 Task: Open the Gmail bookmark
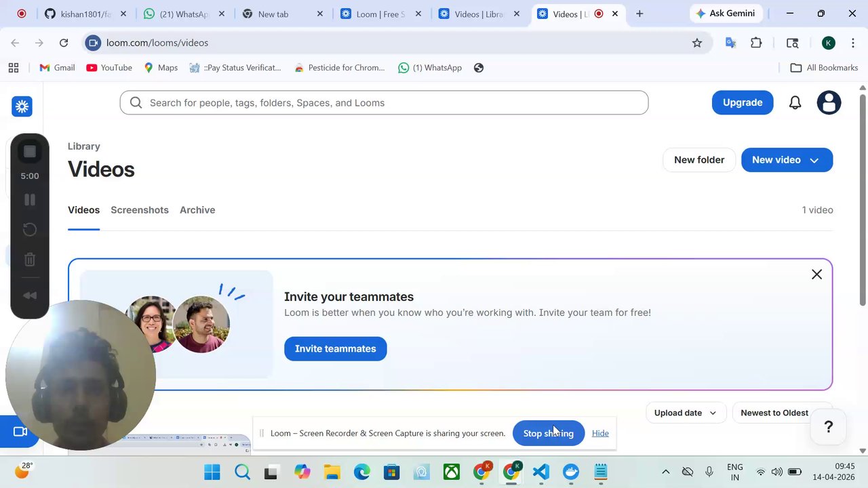click(x=57, y=68)
